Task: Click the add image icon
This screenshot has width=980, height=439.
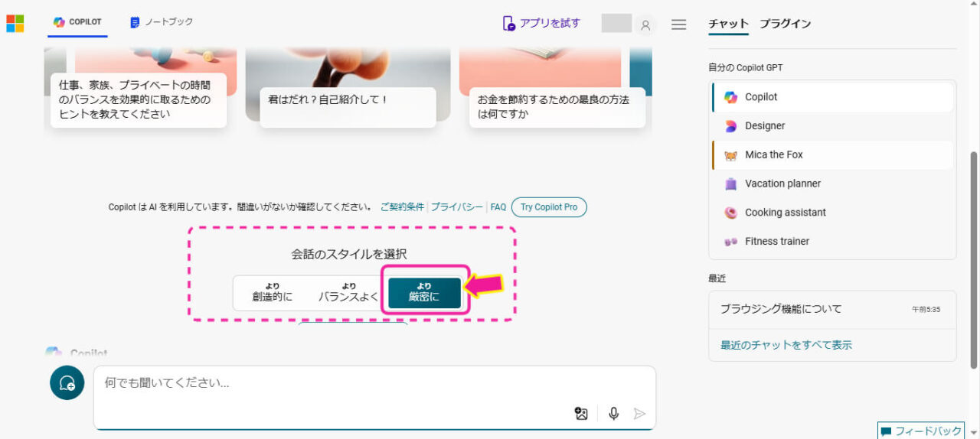Action: (581, 413)
